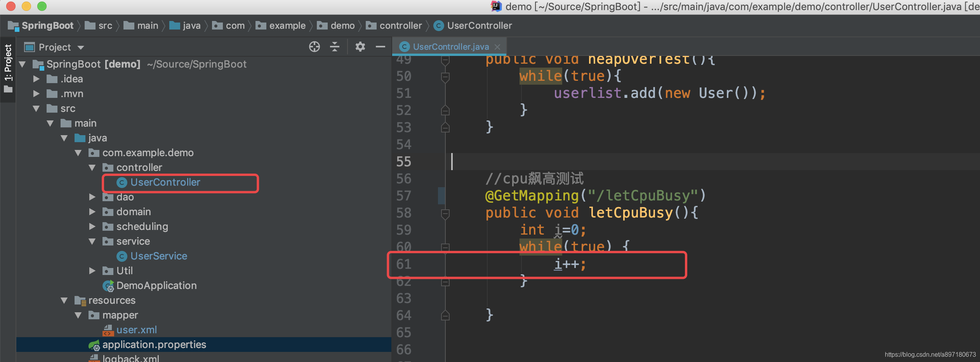The image size is (980, 362).
Task: Collapse the java source folder arrow
Action: click(x=64, y=138)
